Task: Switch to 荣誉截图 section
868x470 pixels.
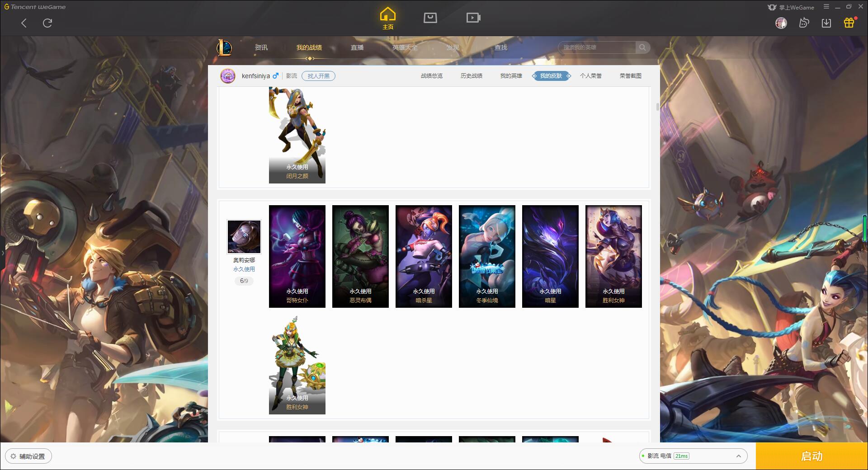Action: 631,76
